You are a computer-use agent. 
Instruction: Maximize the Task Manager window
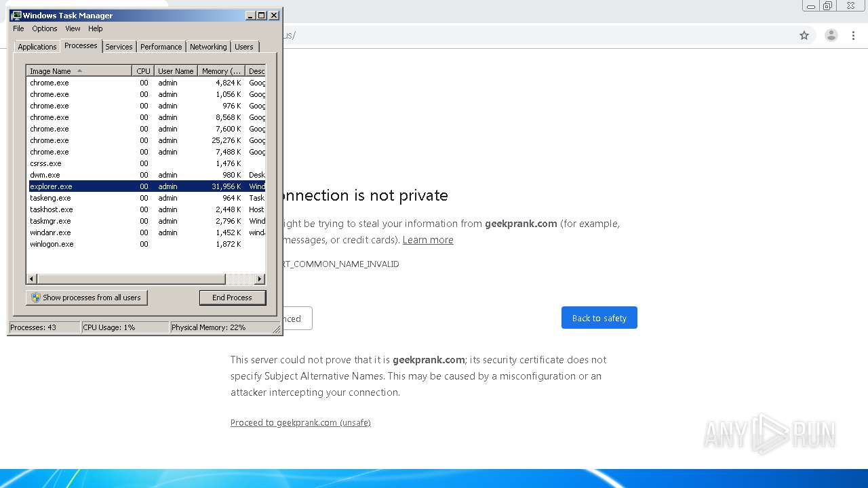(x=262, y=16)
